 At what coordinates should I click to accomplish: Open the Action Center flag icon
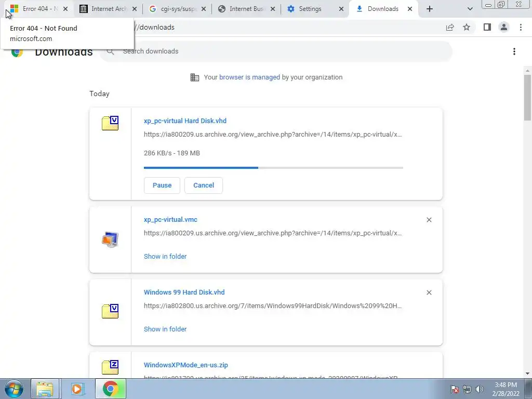pos(455,389)
